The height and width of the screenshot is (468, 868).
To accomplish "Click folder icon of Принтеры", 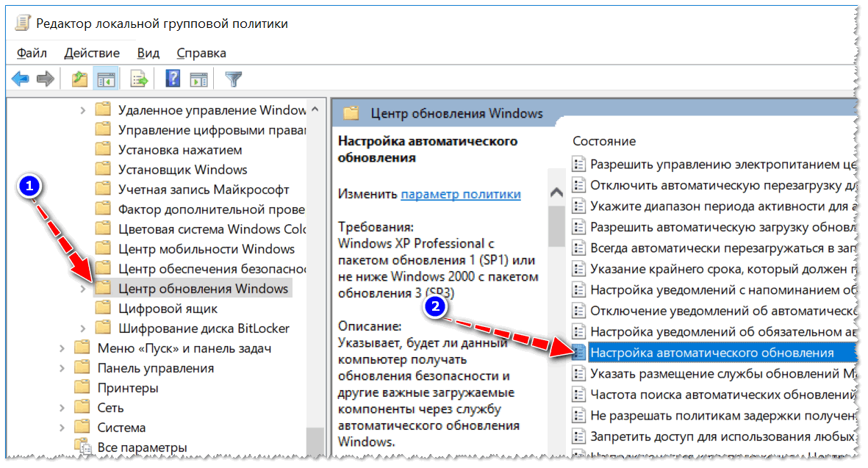I will point(82,387).
